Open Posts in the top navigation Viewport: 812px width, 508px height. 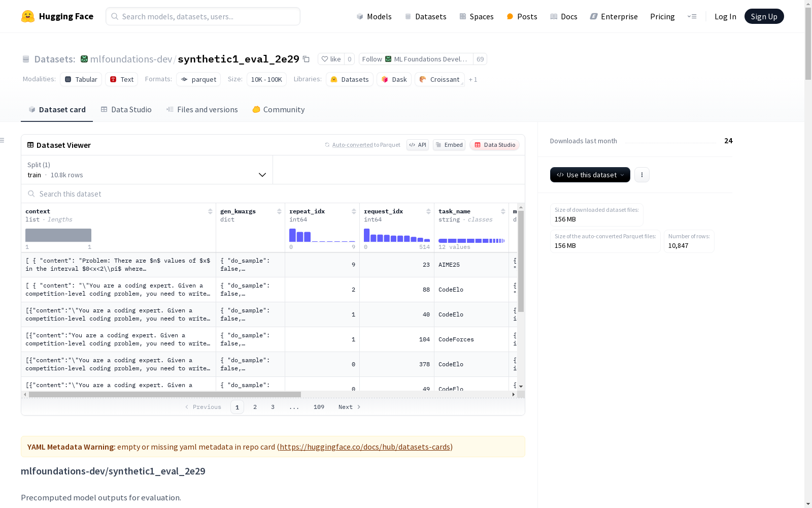coord(522,16)
